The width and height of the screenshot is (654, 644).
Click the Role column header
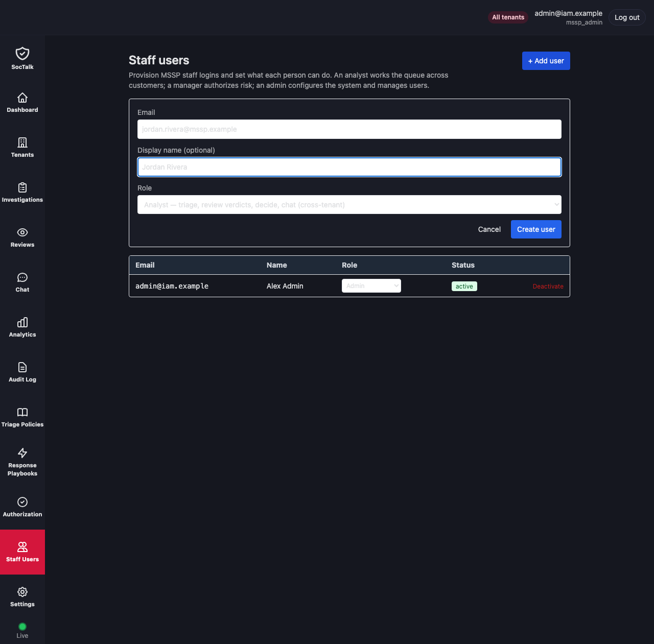[349, 265]
